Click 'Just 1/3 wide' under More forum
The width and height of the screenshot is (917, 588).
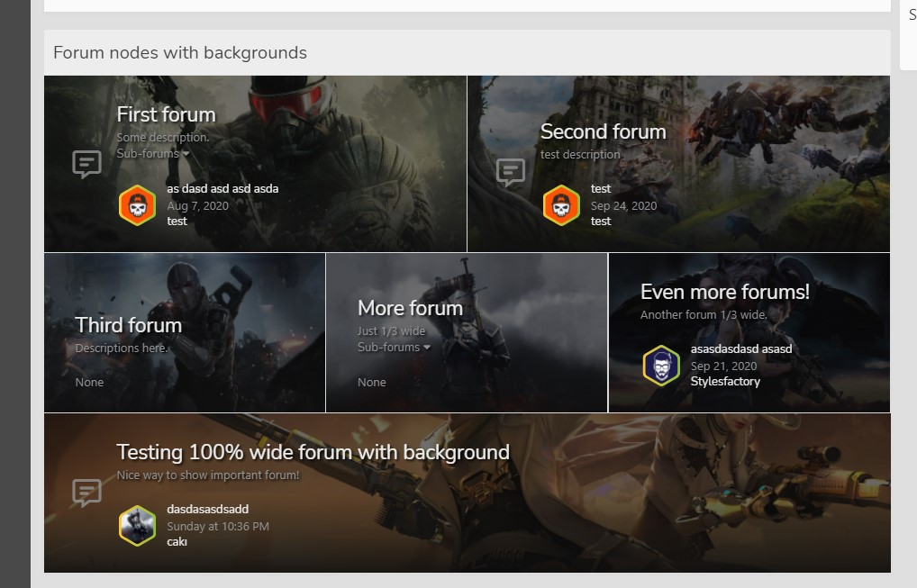point(391,330)
